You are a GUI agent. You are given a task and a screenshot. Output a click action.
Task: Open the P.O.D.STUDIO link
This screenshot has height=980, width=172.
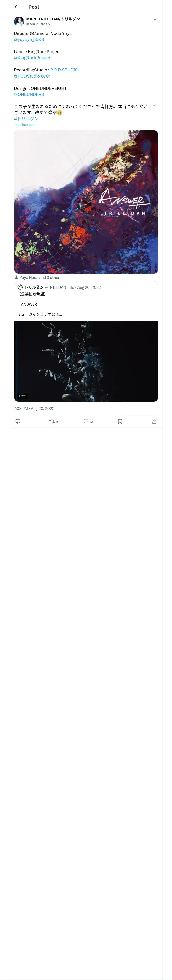click(64, 70)
